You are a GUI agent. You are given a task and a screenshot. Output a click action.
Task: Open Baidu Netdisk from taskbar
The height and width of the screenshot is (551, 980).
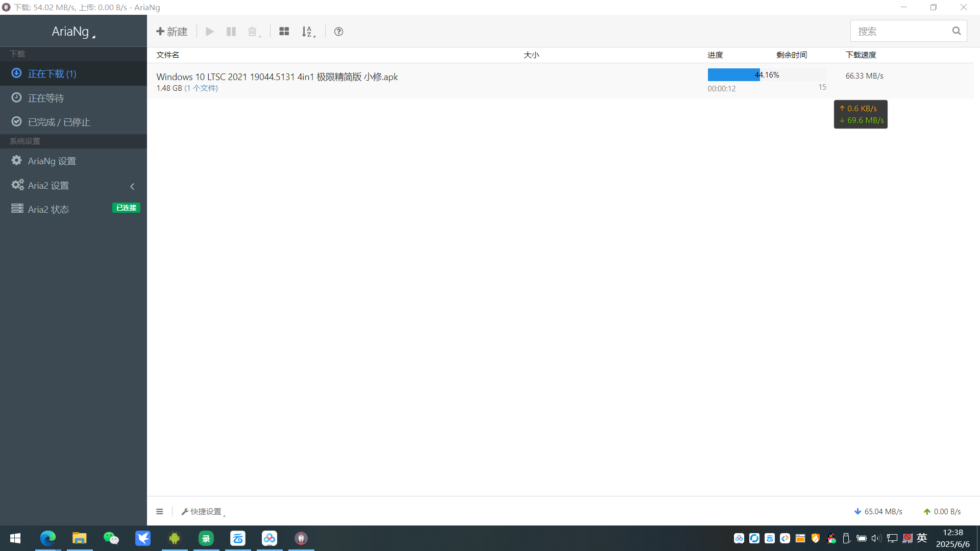click(x=269, y=538)
